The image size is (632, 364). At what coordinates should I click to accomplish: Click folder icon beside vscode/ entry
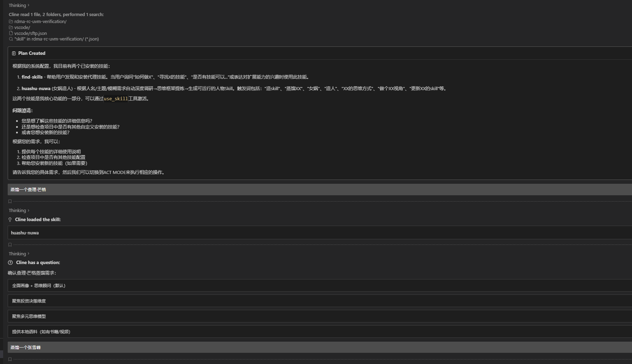(11, 27)
